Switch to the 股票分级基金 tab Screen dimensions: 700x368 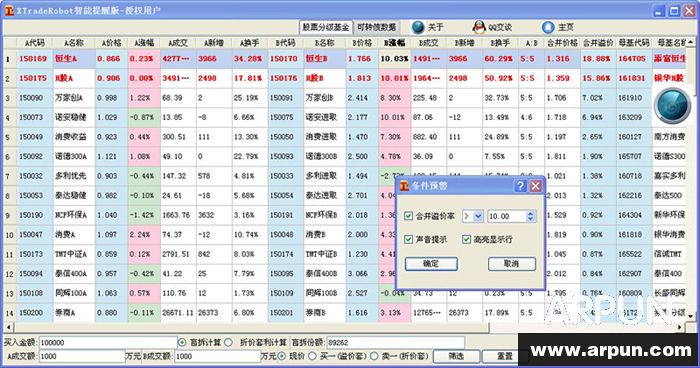point(326,27)
